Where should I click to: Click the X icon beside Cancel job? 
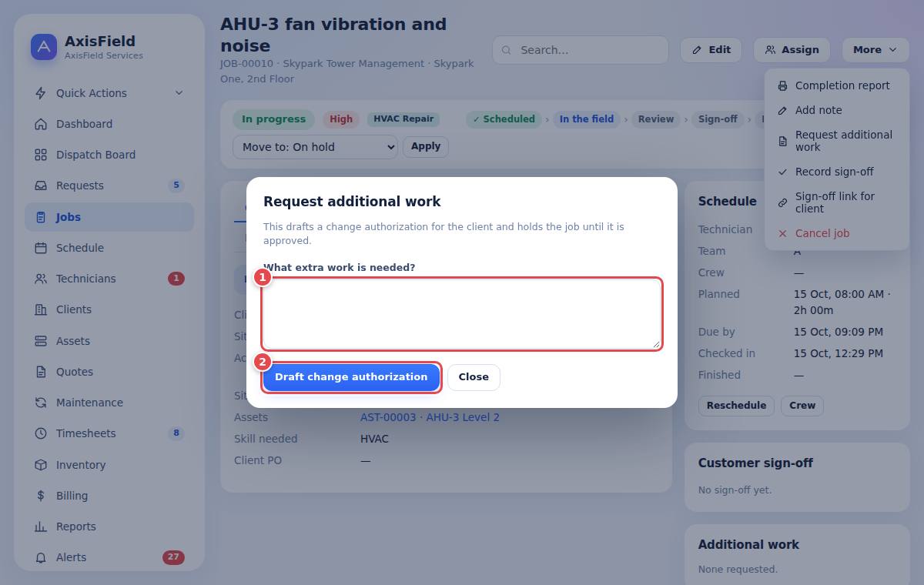coord(782,233)
